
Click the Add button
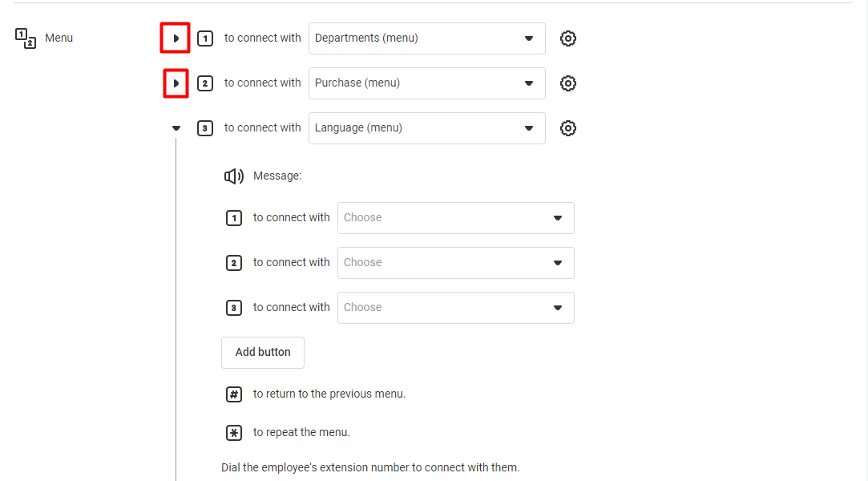point(262,352)
